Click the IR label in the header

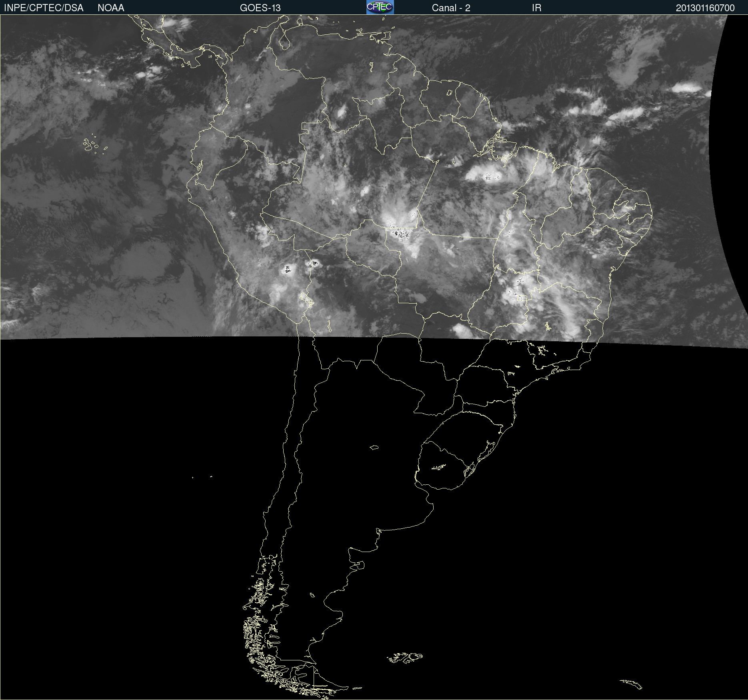pos(536,8)
